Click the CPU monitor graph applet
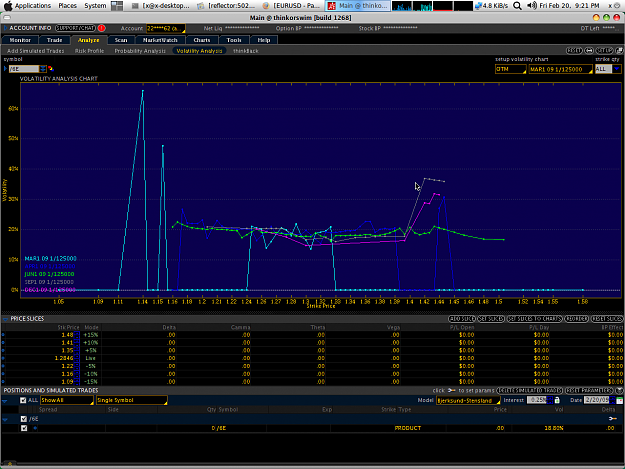The width and height of the screenshot is (625, 469). click(x=402, y=6)
